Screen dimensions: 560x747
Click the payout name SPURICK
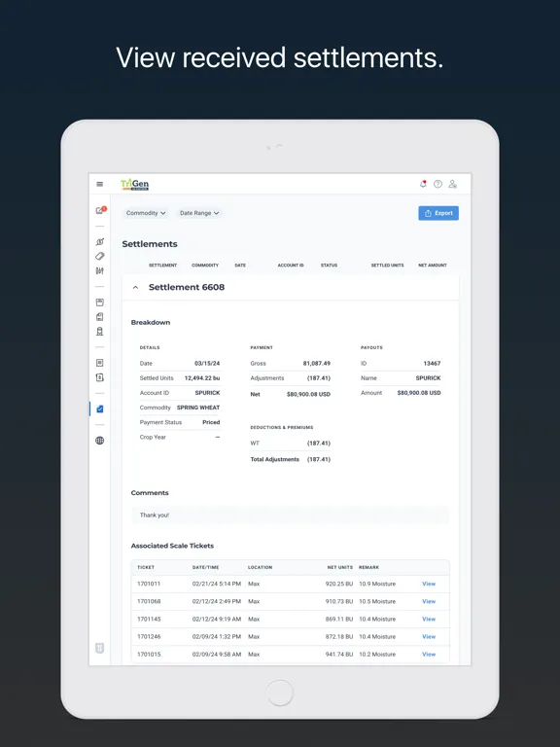coord(428,377)
